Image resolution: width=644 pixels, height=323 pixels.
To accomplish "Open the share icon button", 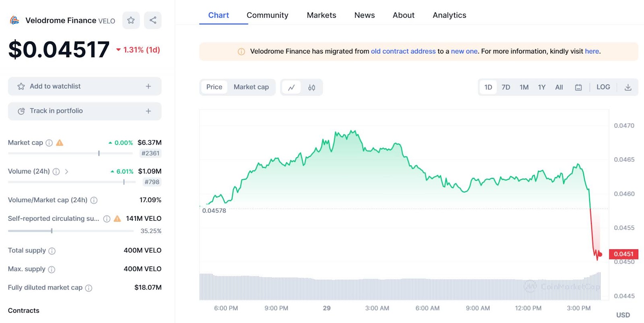I will click(153, 20).
